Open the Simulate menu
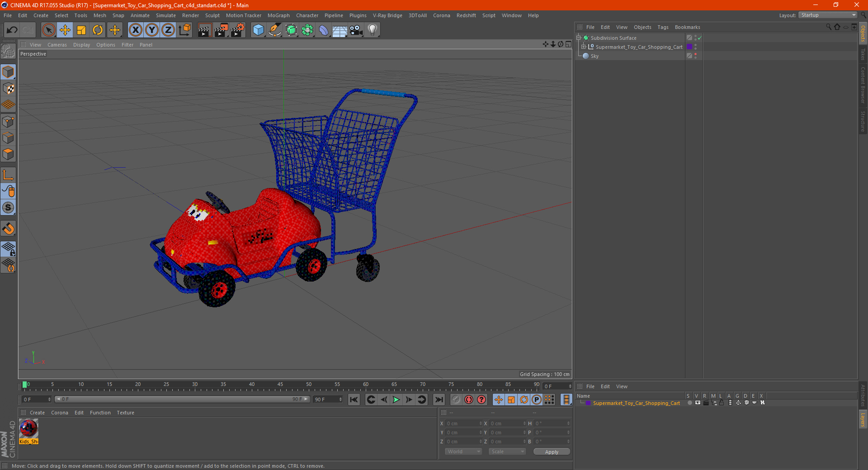Image resolution: width=868 pixels, height=470 pixels. coord(166,15)
